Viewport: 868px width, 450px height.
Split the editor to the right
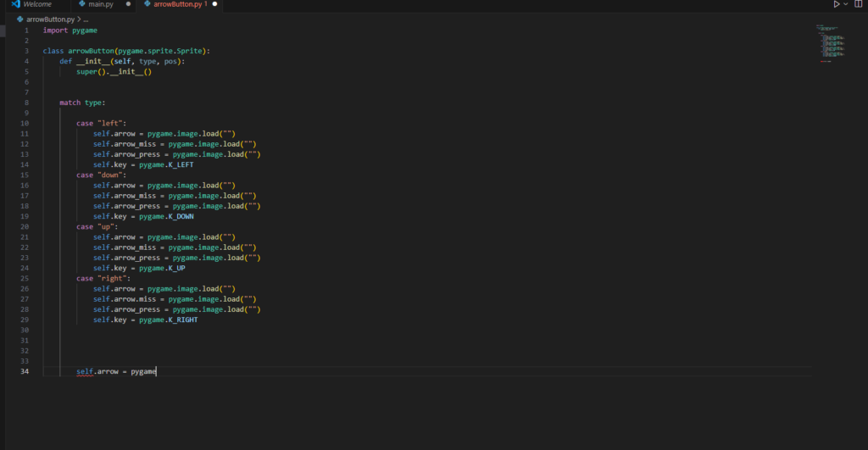(858, 4)
